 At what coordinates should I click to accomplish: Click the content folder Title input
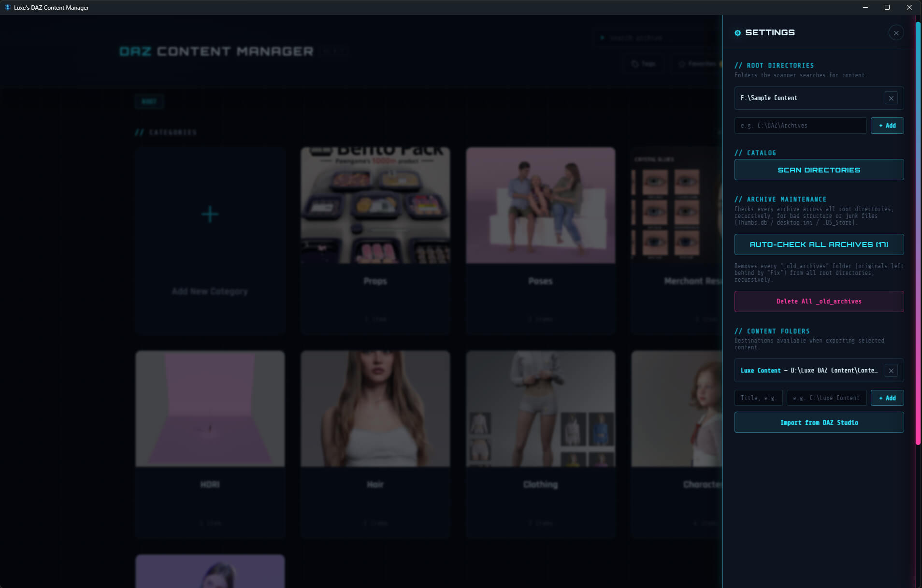(x=758, y=398)
